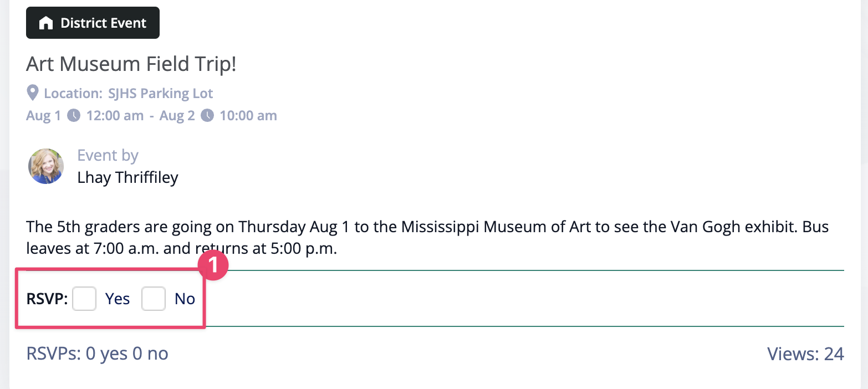
Task: Check the Yes RSVP checkbox
Action: [84, 299]
